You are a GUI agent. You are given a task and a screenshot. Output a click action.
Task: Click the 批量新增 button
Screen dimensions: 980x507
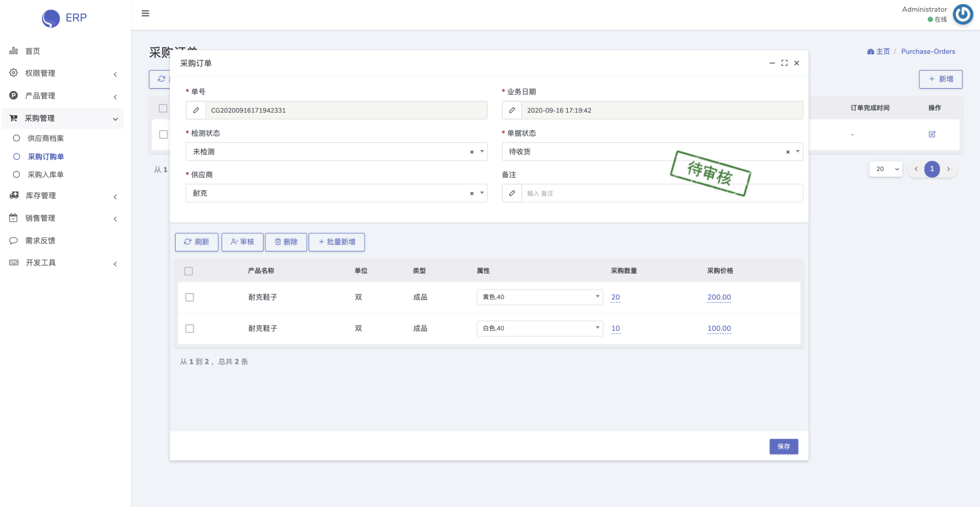[337, 242]
